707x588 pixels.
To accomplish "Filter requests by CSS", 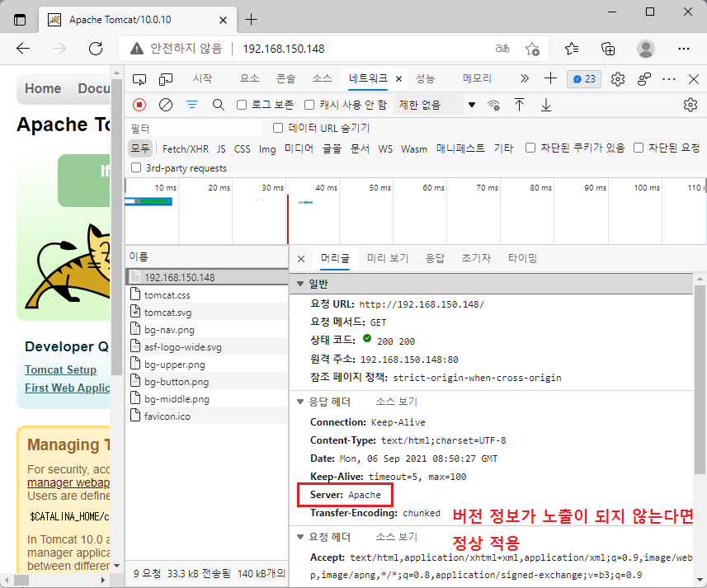I will click(x=243, y=148).
